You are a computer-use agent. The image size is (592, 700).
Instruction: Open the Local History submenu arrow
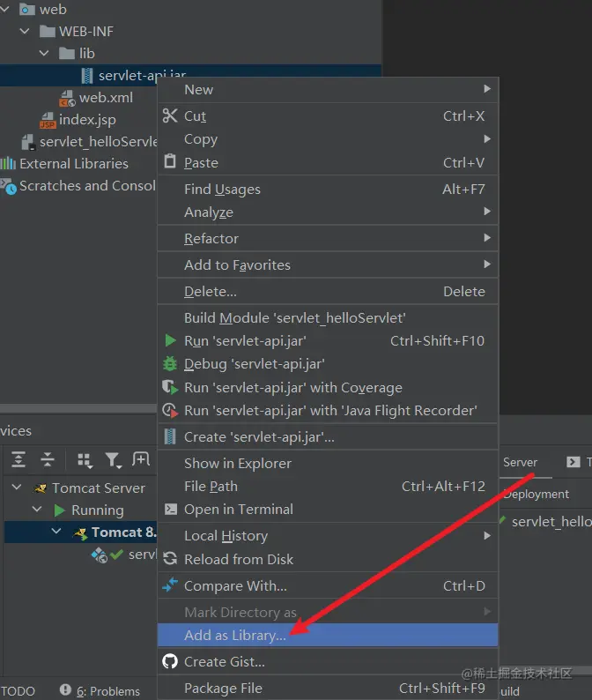click(x=487, y=535)
